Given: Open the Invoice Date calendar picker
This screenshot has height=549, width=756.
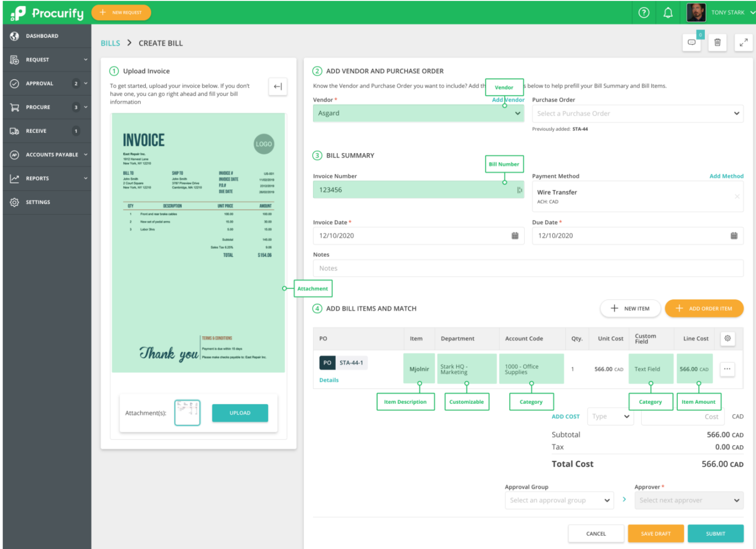Looking at the screenshot, I should 515,235.
